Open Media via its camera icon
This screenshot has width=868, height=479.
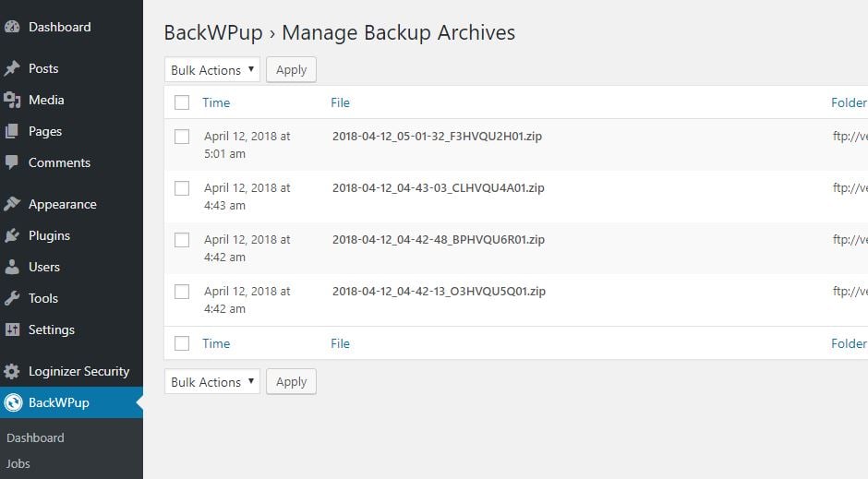[12, 100]
